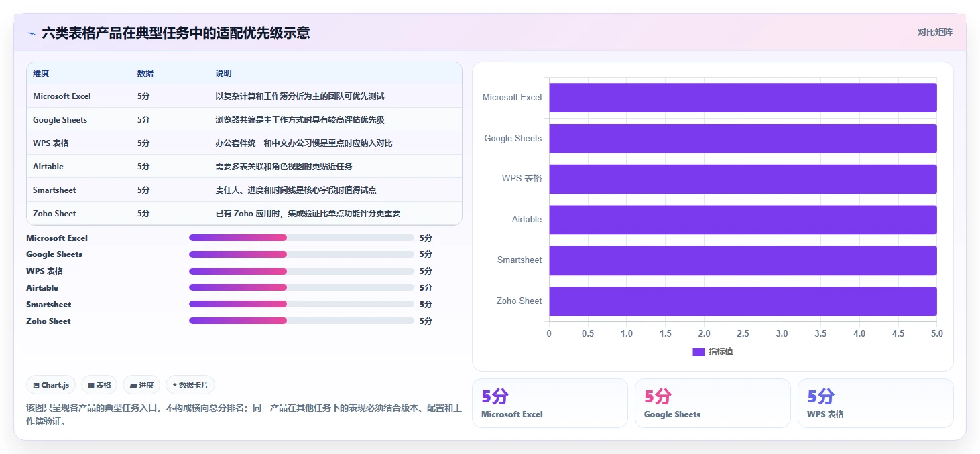Click the Smartsheet progress bar

(x=302, y=304)
